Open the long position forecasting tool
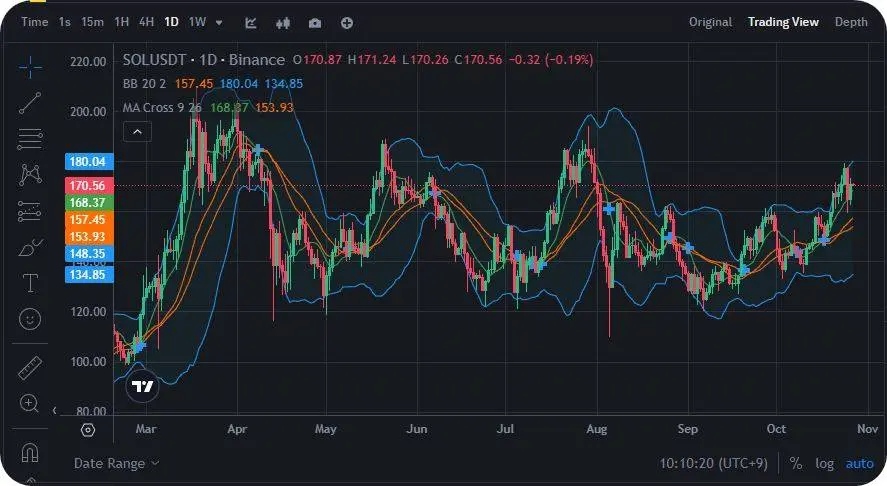The height and width of the screenshot is (486, 887). [x=30, y=210]
